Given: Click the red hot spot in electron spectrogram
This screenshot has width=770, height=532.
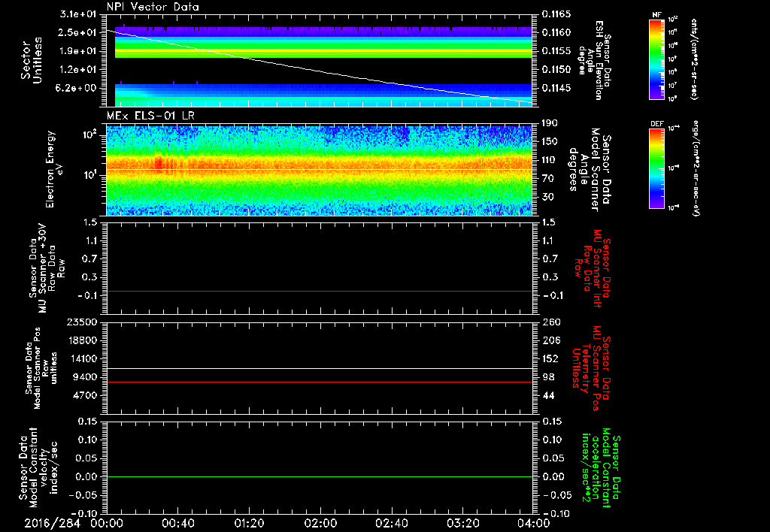Looking at the screenshot, I should [158, 163].
